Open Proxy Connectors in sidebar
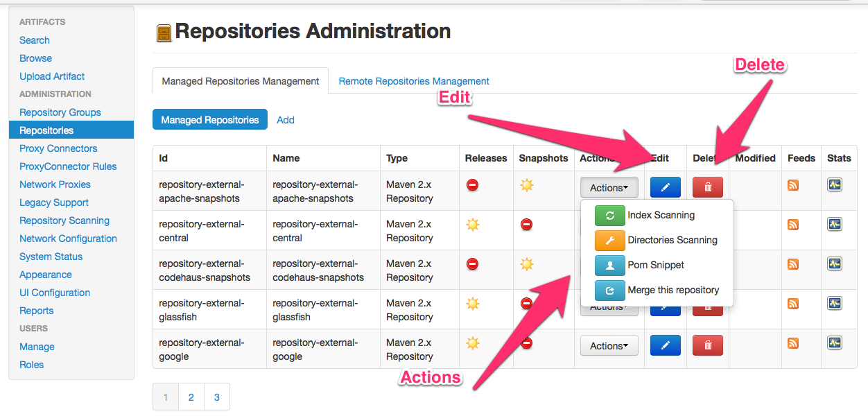 click(x=58, y=148)
